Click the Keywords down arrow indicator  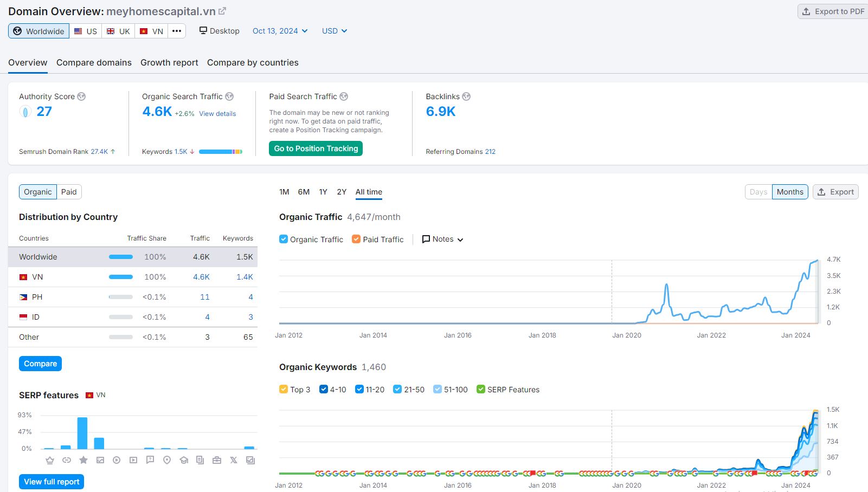[x=192, y=152]
